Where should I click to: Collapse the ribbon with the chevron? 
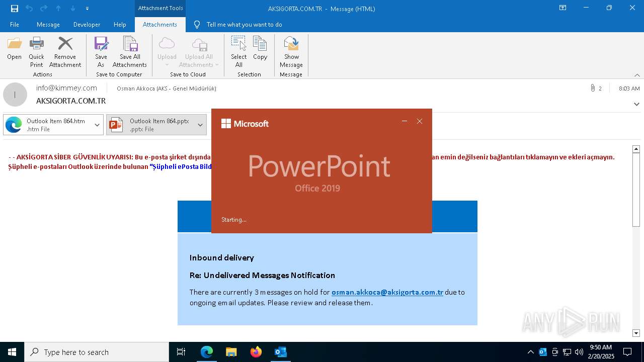coord(637,75)
